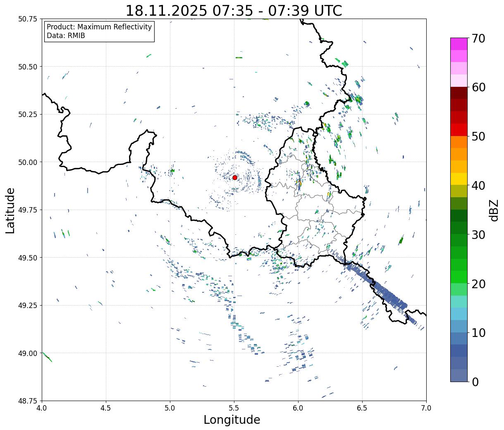
Task: Click the longitude tick label '4.5'
Action: (x=106, y=408)
